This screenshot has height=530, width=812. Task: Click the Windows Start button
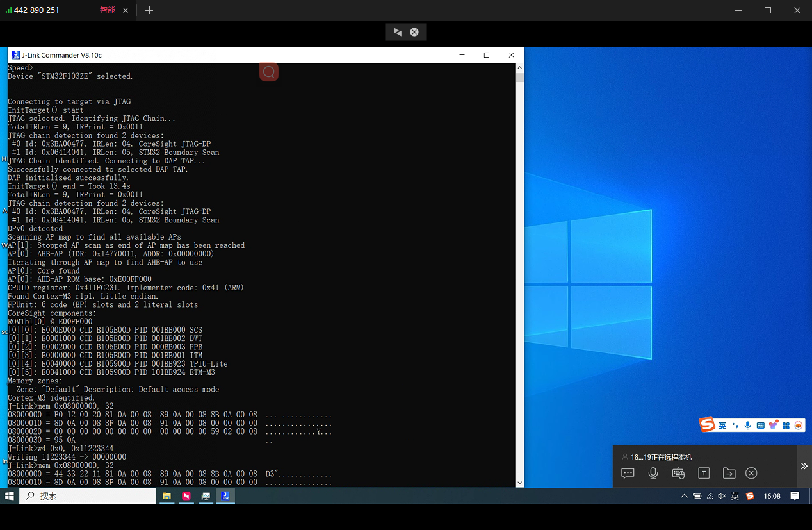pos(10,496)
